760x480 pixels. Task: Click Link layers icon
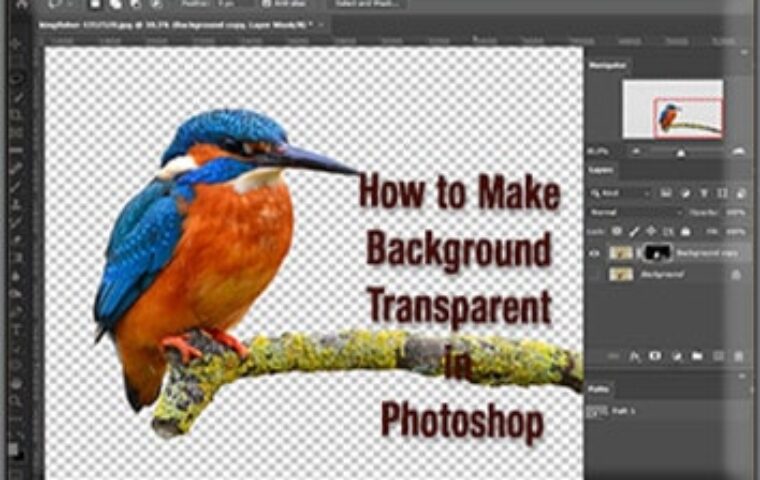614,357
